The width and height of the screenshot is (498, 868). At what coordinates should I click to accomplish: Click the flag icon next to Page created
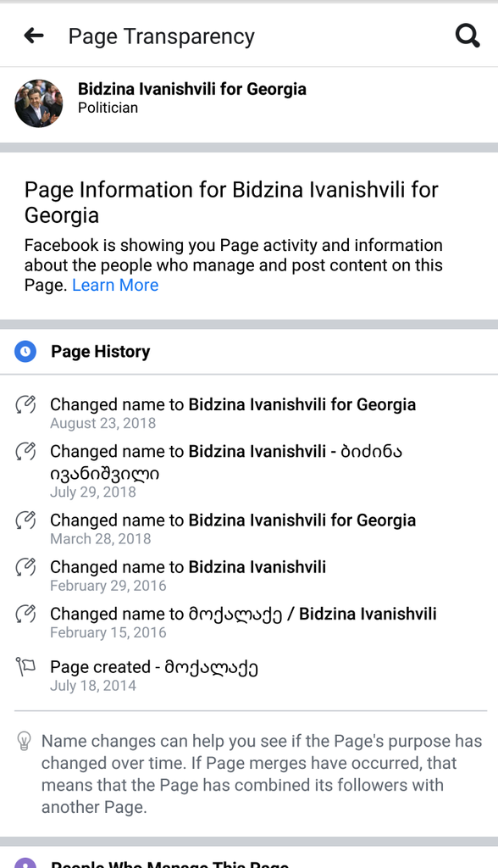[25, 667]
